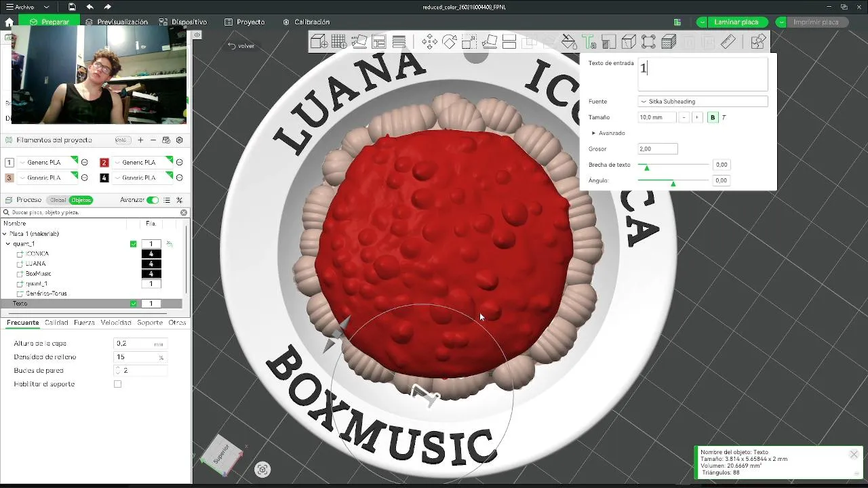Click the Auto orient toolbar icon
The image size is (868, 488).
pyautogui.click(x=359, y=42)
